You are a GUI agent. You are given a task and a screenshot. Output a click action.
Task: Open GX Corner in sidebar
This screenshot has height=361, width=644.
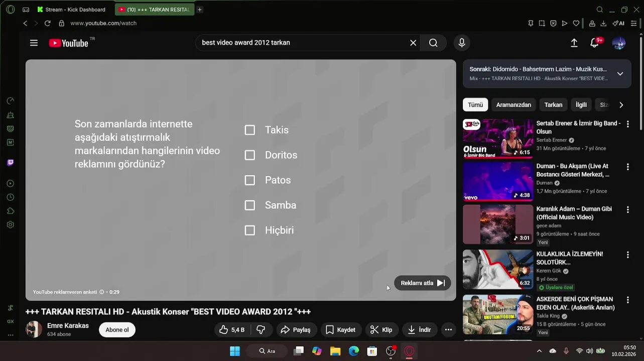pyautogui.click(x=10, y=321)
